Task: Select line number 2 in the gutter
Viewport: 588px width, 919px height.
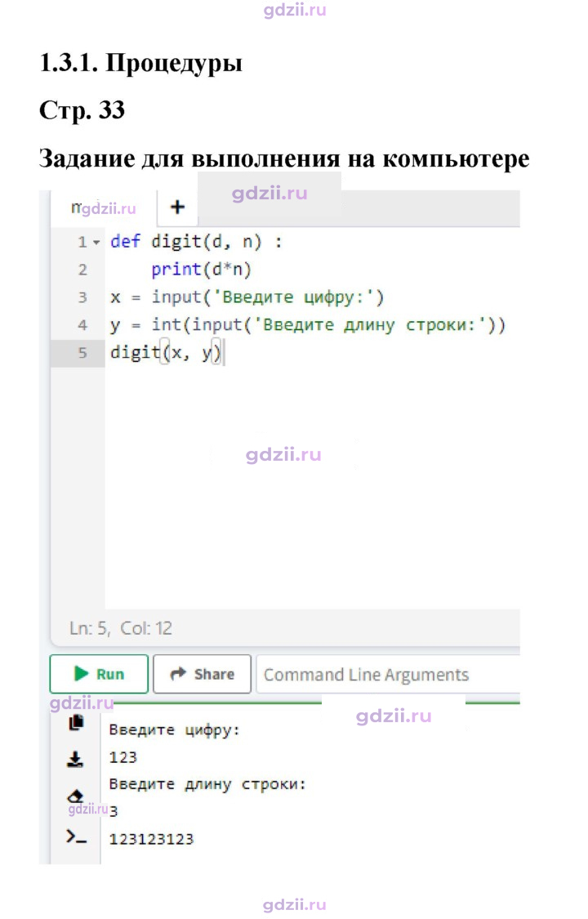Action: [x=82, y=270]
